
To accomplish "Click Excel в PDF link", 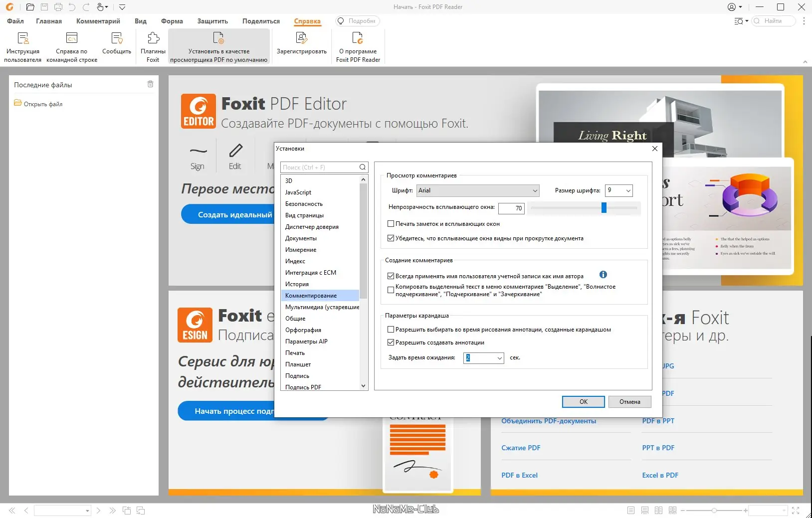I will (x=660, y=475).
